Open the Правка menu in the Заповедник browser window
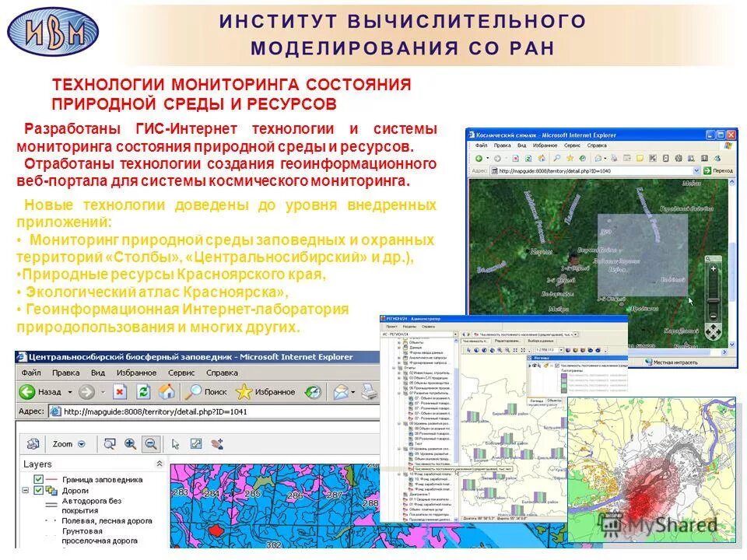 [x=65, y=373]
